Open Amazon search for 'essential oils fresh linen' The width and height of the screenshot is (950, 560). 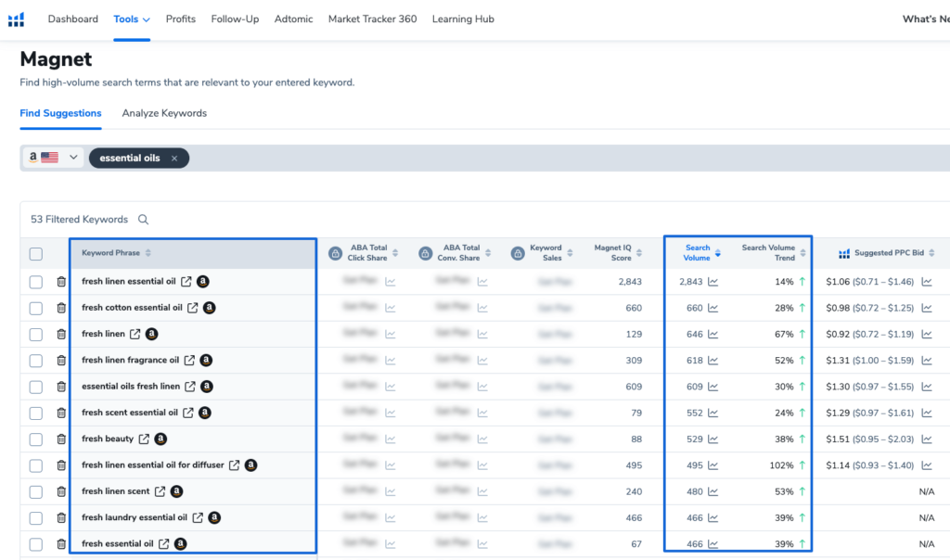(x=207, y=387)
